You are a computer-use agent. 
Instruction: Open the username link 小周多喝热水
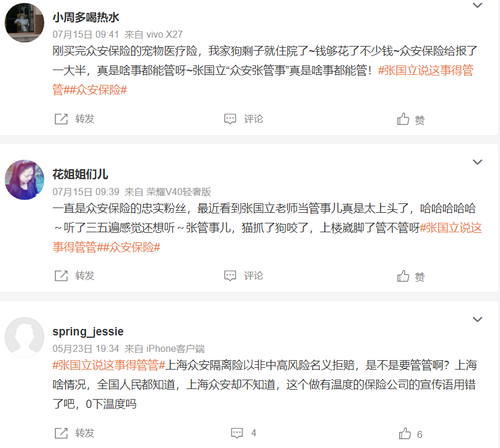pyautogui.click(x=85, y=18)
